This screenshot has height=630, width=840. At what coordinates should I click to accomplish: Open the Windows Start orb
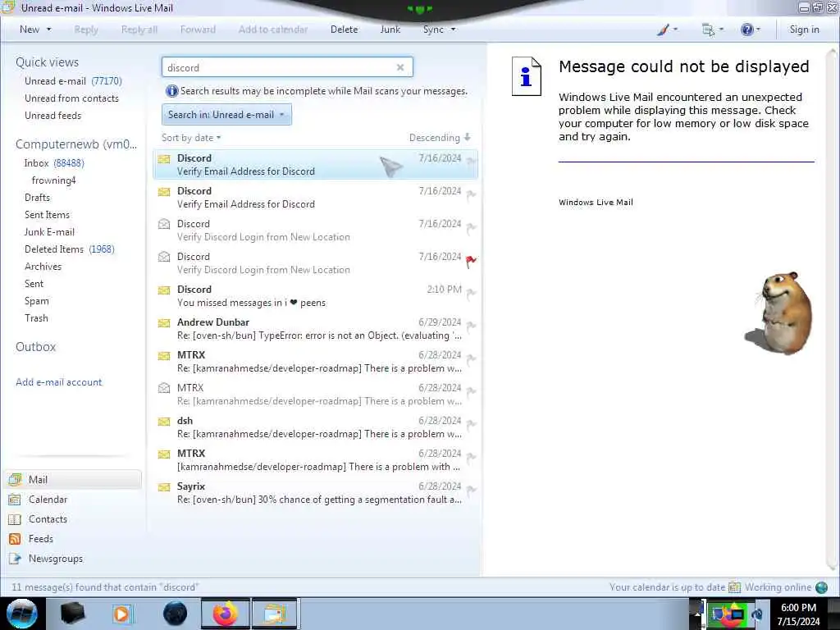tap(22, 614)
